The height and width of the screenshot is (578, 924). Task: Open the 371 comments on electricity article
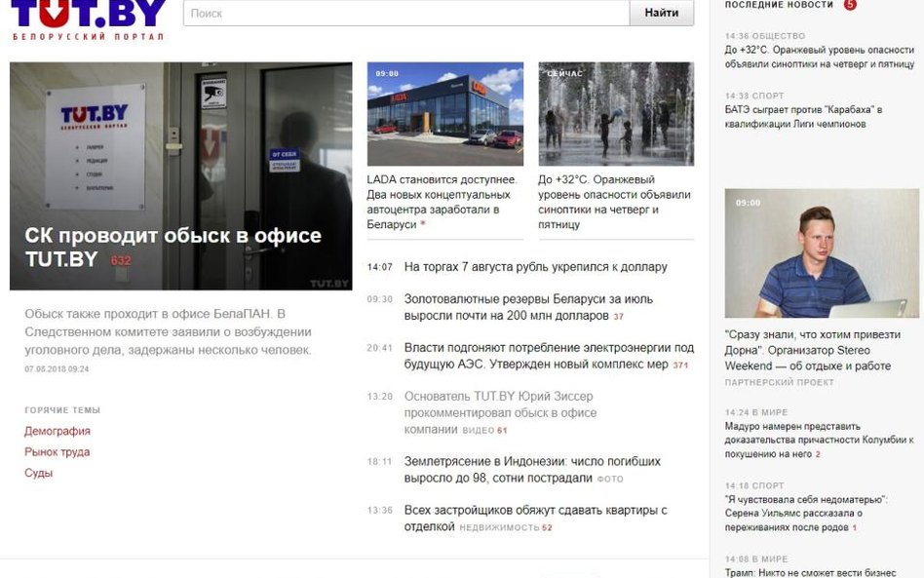680,366
